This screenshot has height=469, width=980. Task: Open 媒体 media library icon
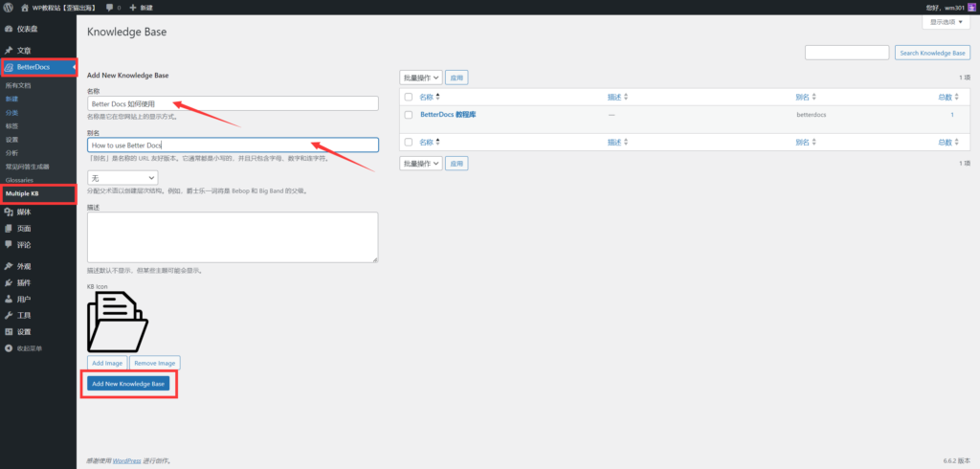click(9, 212)
